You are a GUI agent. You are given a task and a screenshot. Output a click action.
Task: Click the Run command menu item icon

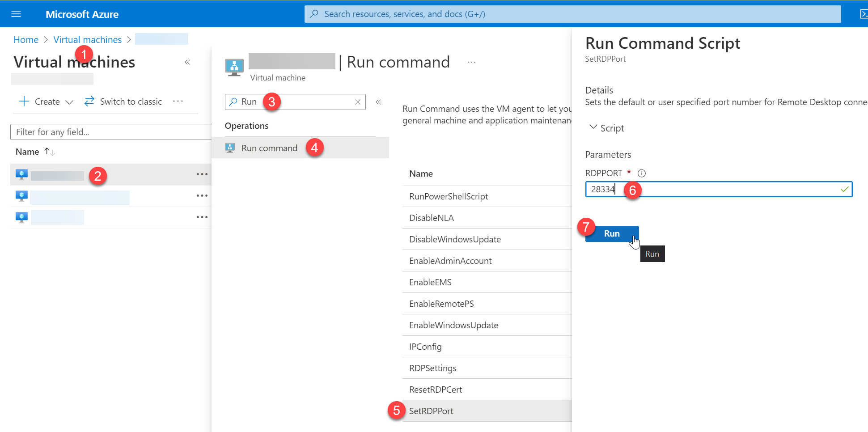pyautogui.click(x=230, y=148)
